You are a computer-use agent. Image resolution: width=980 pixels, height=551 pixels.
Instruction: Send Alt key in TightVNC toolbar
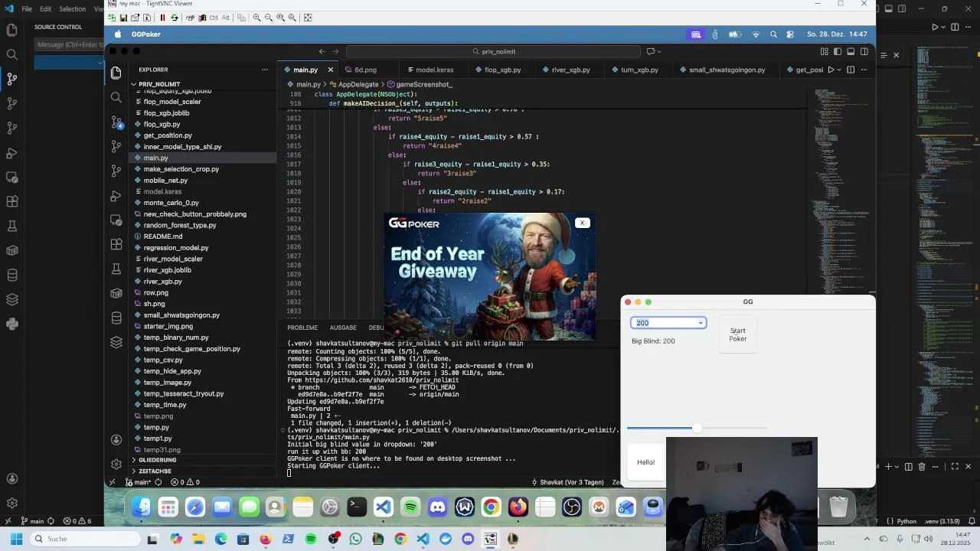pos(226,18)
